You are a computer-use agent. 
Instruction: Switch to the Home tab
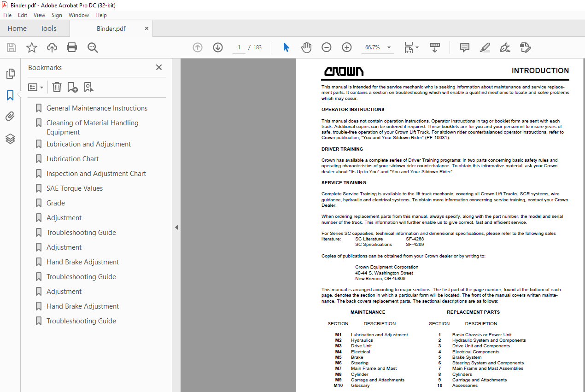(x=17, y=29)
